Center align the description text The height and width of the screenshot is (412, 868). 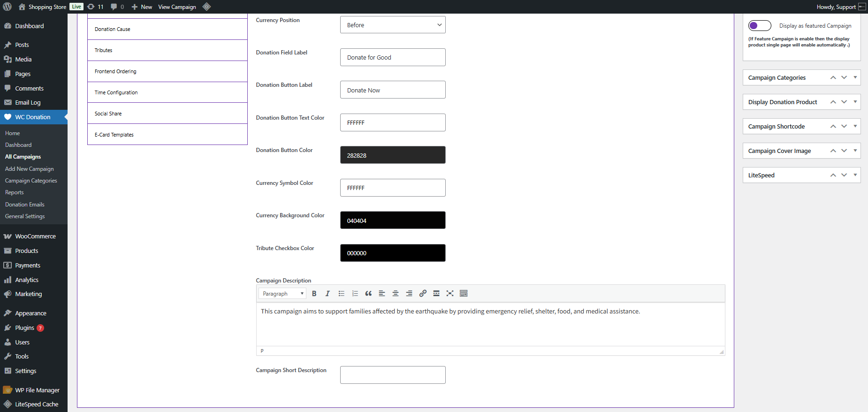(396, 294)
